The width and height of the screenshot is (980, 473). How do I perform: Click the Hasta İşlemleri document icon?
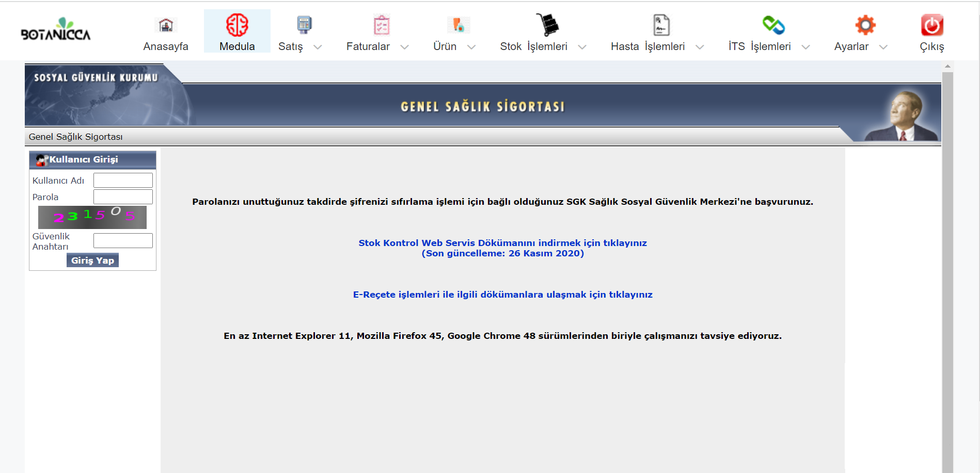(661, 25)
